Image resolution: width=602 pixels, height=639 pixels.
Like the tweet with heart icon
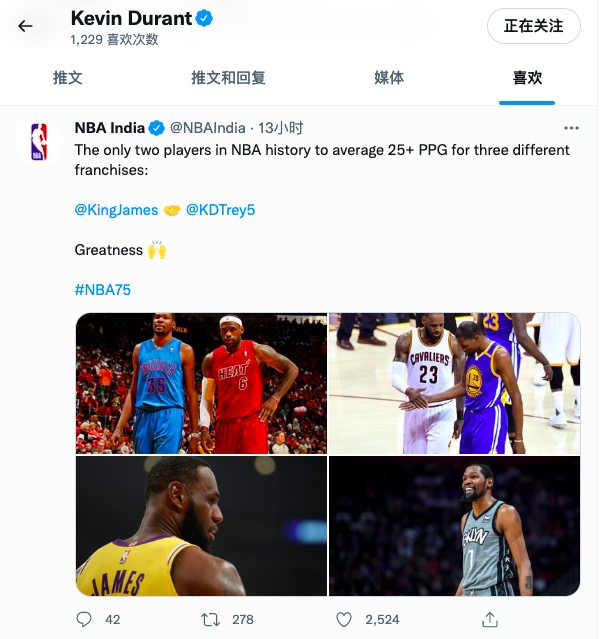[x=344, y=619]
